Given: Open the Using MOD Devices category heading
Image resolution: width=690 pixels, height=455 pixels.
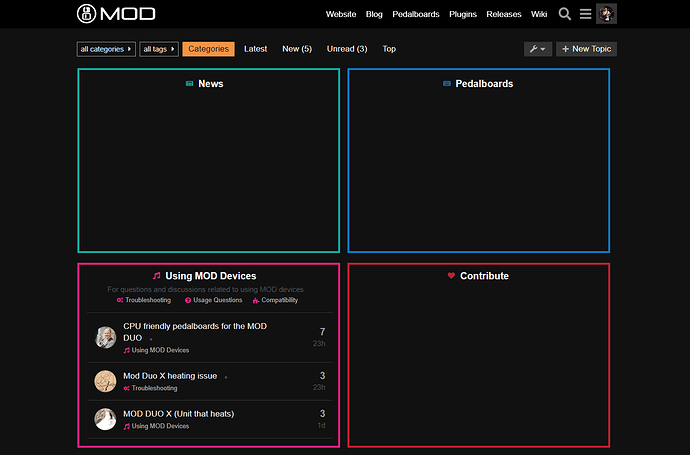Looking at the screenshot, I should pyautogui.click(x=211, y=276).
